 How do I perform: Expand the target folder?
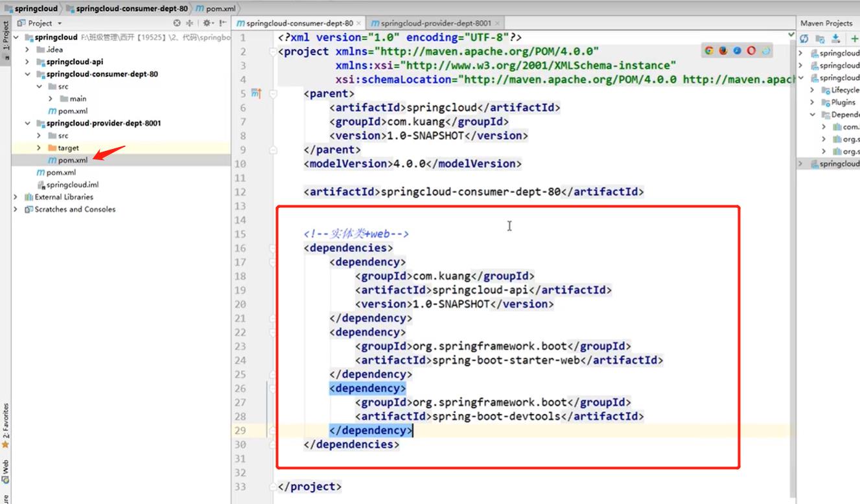pyautogui.click(x=39, y=148)
